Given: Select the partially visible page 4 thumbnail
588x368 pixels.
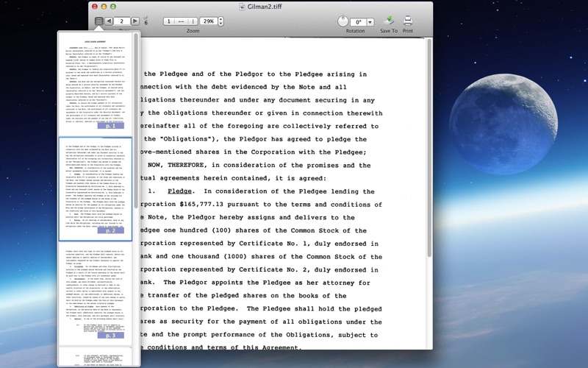Looking at the screenshot, I should 96,357.
